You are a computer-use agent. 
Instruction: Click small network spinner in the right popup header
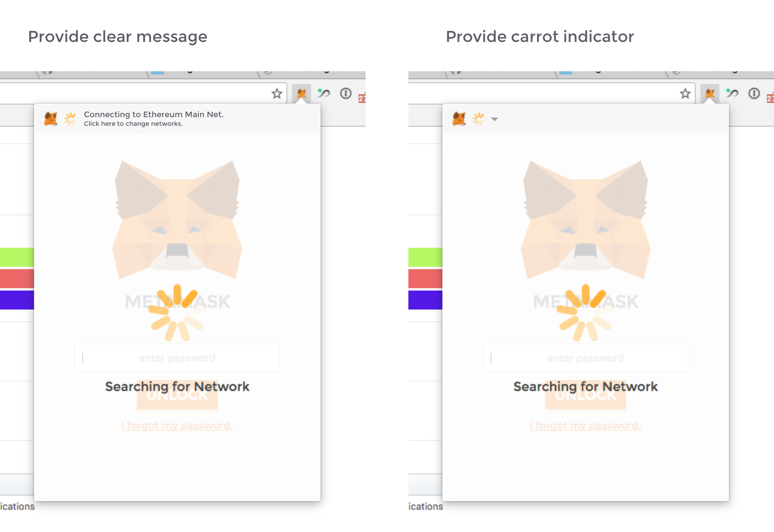pyautogui.click(x=479, y=119)
